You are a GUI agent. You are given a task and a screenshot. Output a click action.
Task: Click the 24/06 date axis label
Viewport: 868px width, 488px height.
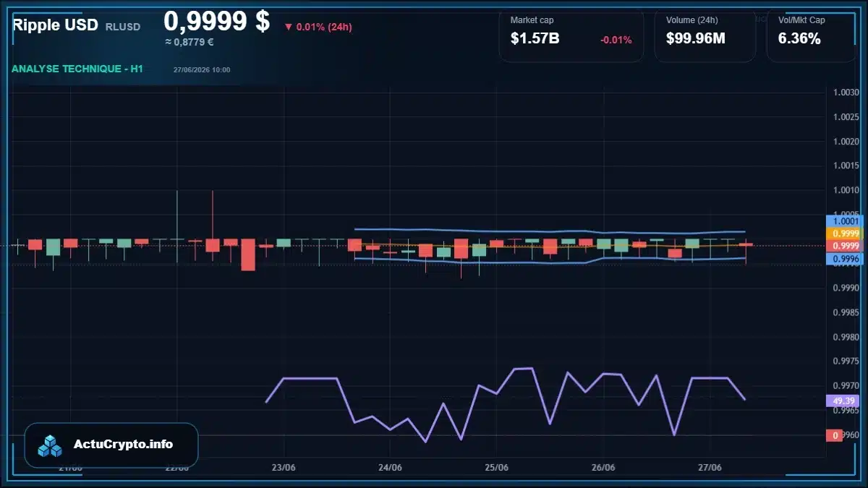(x=390, y=467)
